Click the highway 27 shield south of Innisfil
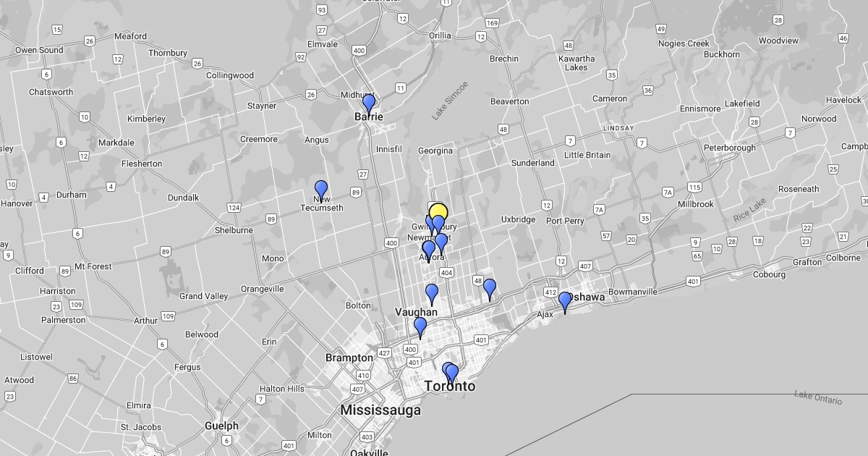The image size is (868, 456). pos(362,174)
